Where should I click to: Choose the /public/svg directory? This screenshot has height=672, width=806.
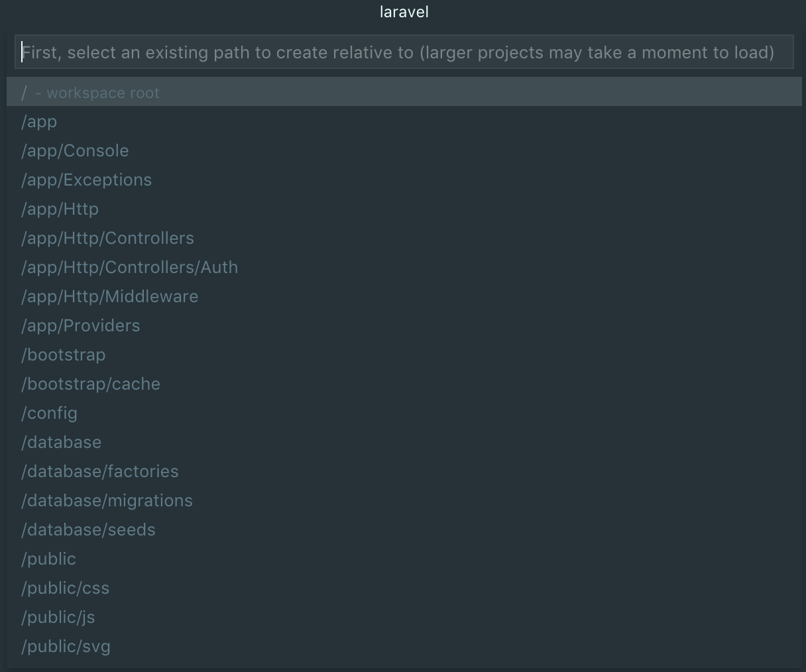[x=66, y=647]
